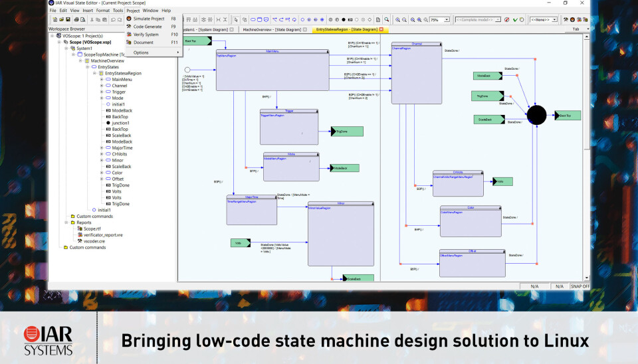638x364 pixels.
Task: Switch to MachineOverview - [State Diagram] tab
Action: [272, 29]
